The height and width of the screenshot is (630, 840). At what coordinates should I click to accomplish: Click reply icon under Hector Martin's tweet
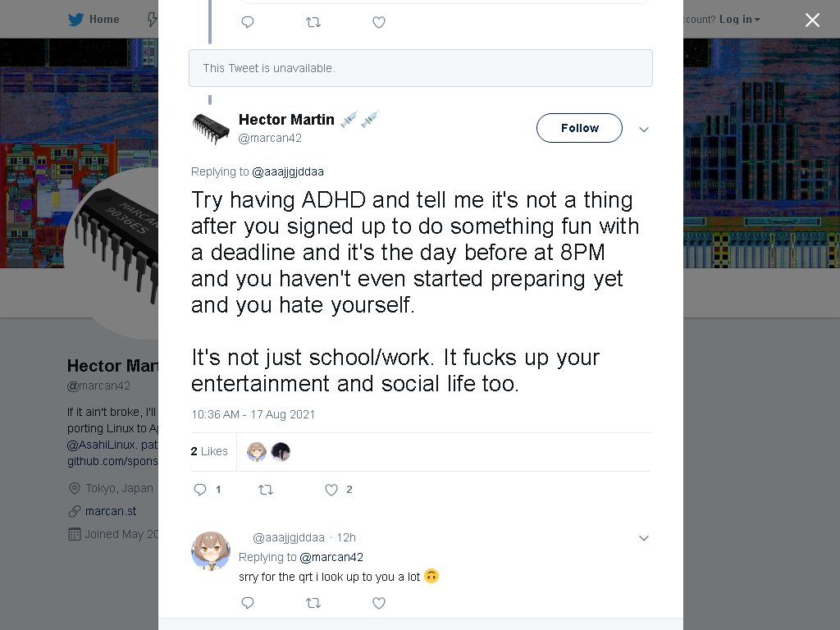pyautogui.click(x=200, y=490)
